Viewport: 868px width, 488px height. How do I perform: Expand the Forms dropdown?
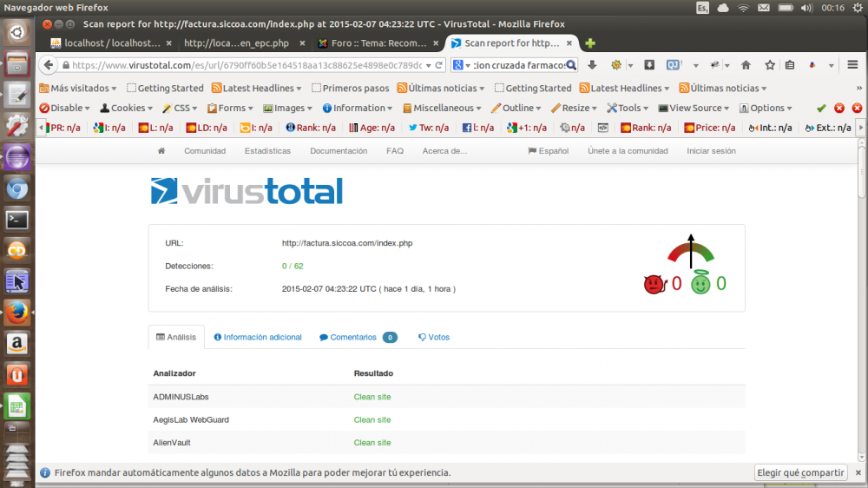pos(230,108)
